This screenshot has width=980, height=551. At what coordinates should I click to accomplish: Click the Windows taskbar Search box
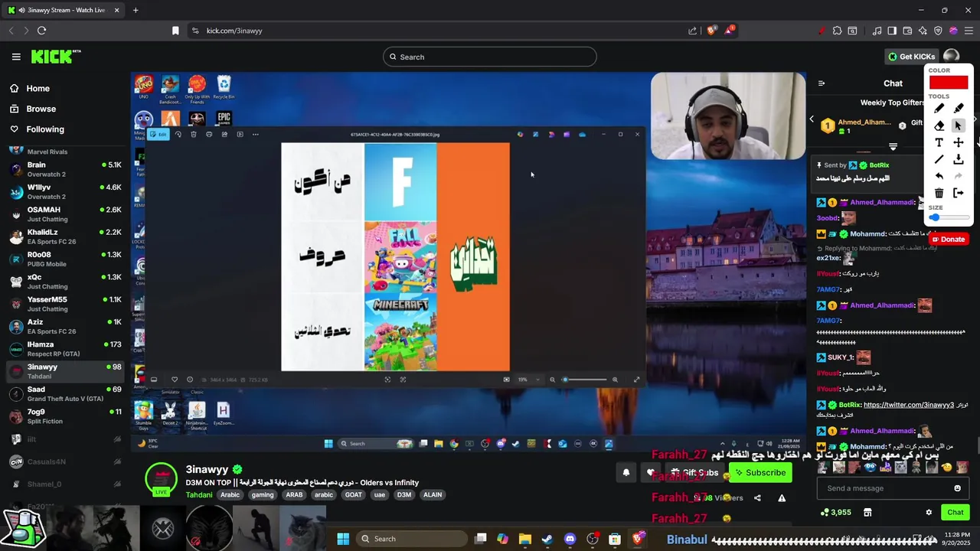[411, 539]
